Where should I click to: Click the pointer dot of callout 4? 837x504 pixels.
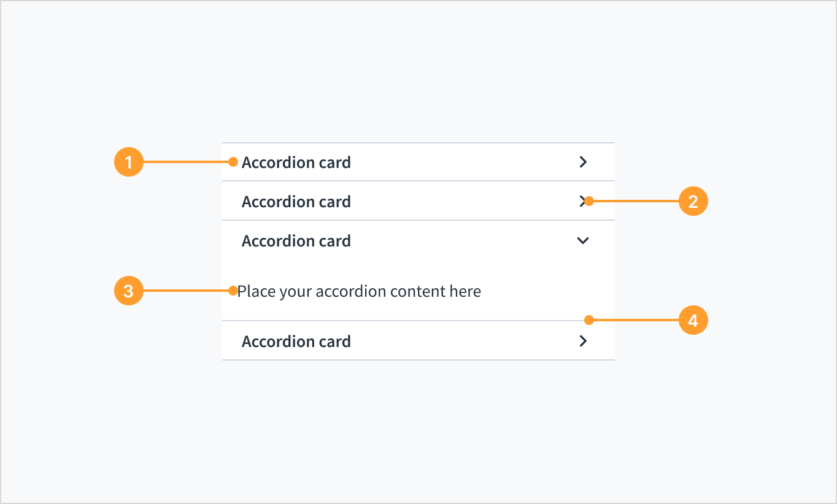pos(589,320)
